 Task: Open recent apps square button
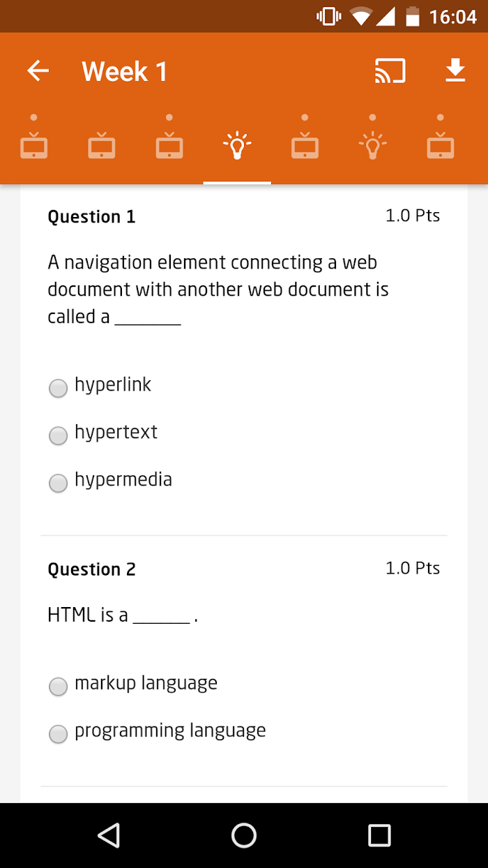tap(379, 835)
